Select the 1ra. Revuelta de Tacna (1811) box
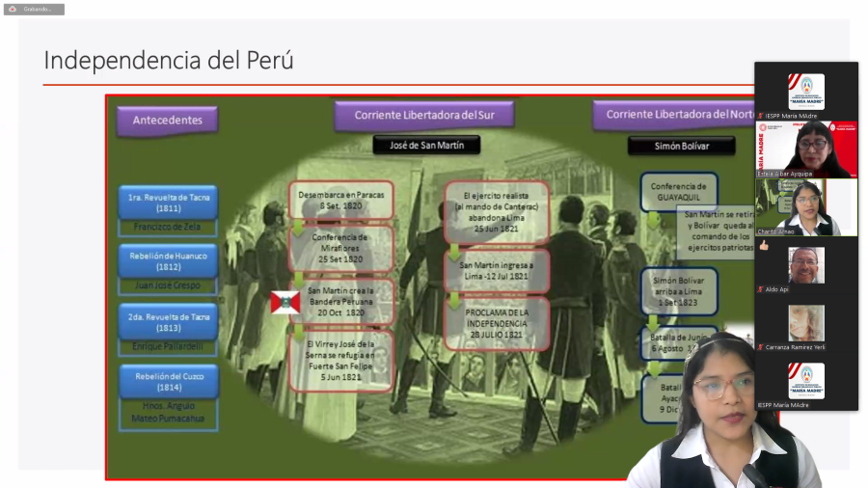 coord(169,202)
